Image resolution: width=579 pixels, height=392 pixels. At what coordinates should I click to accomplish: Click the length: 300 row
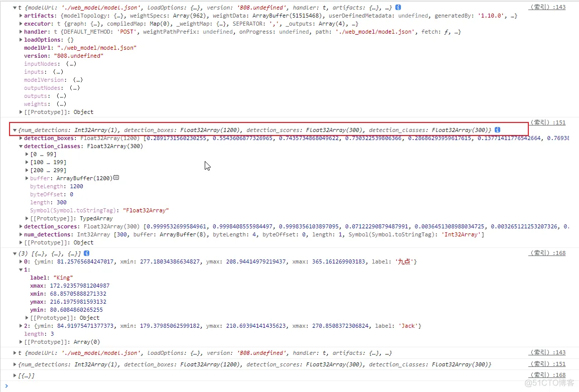pos(48,202)
